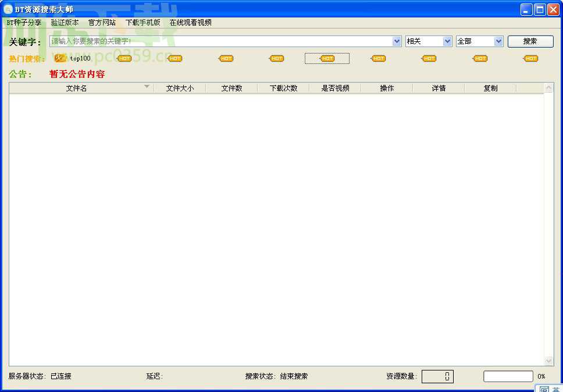Open the BT种子分享 menu
Viewport: 563px width, 392px height.
pyautogui.click(x=24, y=23)
